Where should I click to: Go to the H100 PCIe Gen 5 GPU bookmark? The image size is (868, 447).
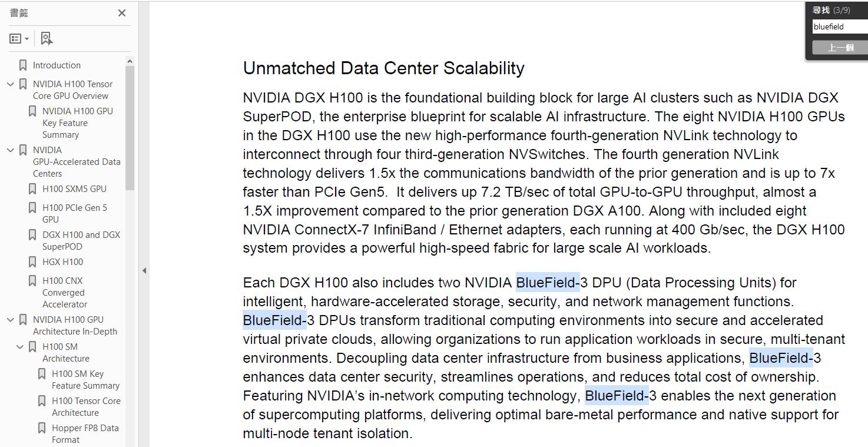pos(74,213)
